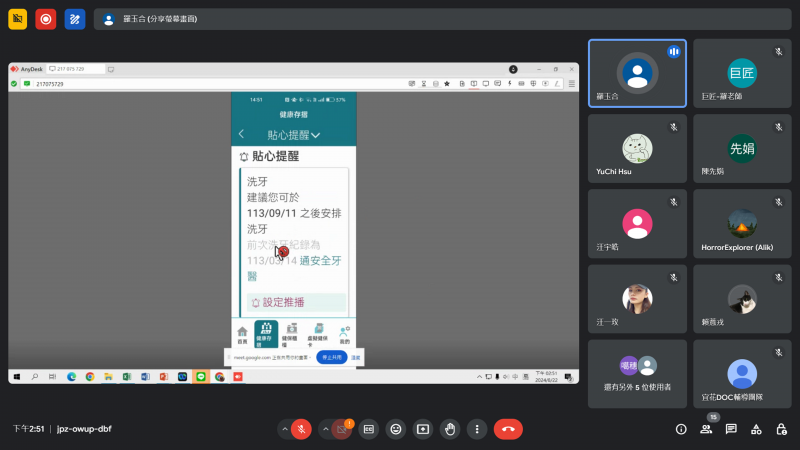Click the blue pen annotation extension icon

coord(74,19)
